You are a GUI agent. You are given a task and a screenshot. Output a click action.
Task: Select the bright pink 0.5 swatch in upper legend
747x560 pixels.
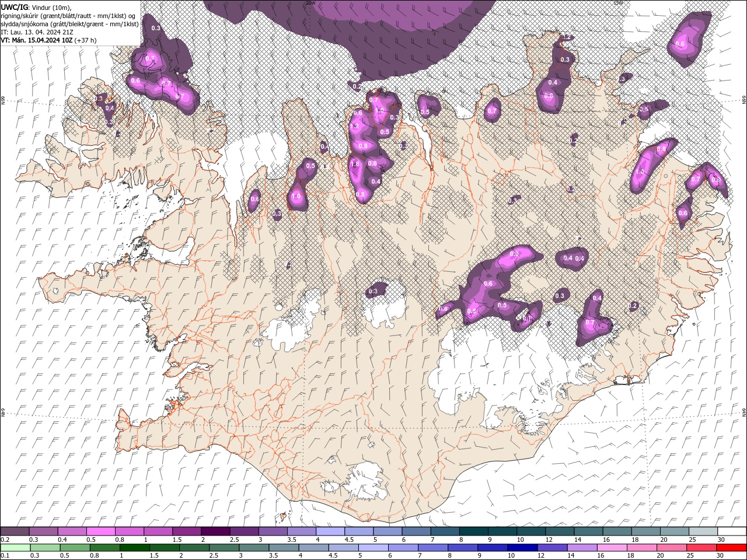[x=101, y=531]
